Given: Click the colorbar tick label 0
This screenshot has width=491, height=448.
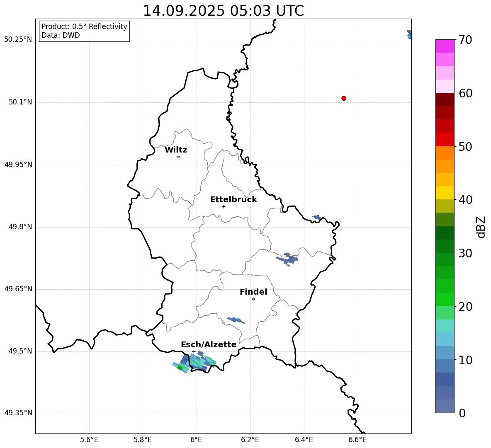Looking at the screenshot, I should (x=462, y=413).
